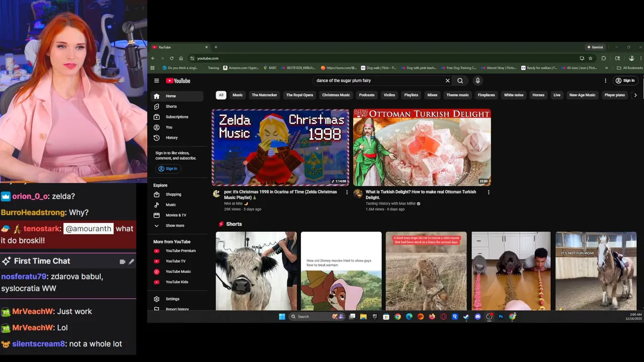Open YouTube Premium in More from YouTube

pos(177,251)
